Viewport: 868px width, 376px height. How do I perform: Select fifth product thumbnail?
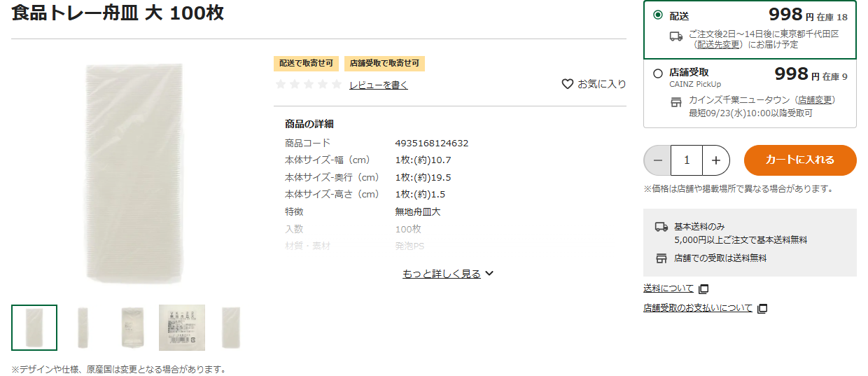click(x=231, y=328)
